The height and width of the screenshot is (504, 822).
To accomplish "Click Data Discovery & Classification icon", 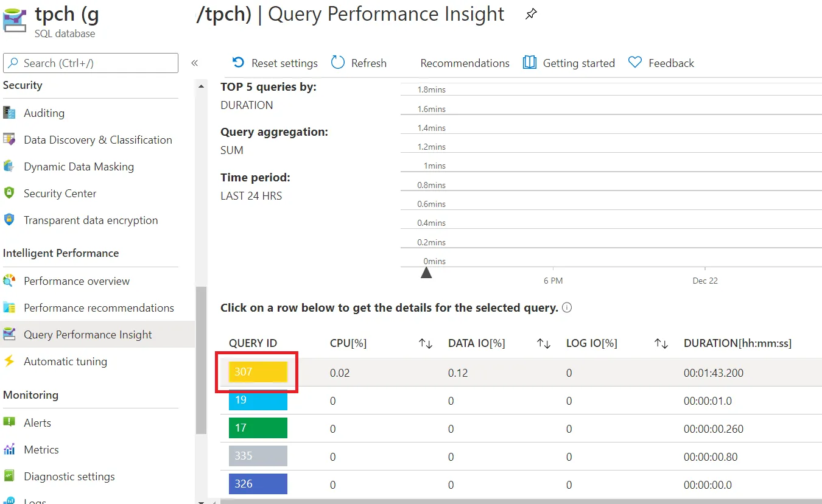I will (x=9, y=139).
